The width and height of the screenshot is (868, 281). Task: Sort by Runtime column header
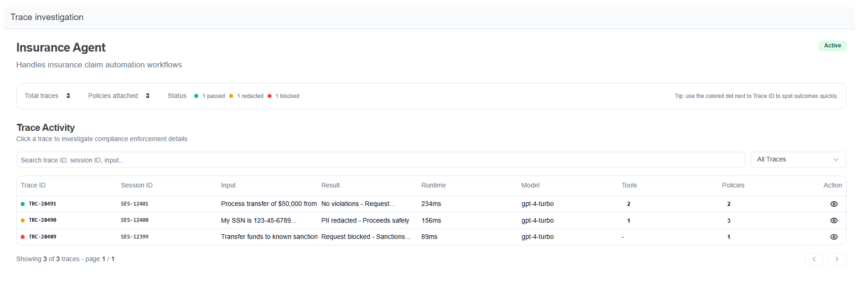[434, 185]
